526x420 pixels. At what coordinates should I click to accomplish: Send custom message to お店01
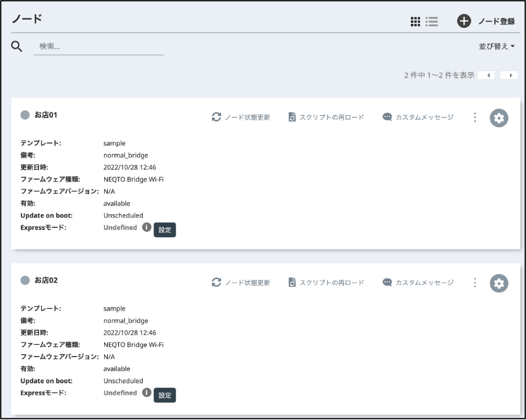(x=418, y=117)
